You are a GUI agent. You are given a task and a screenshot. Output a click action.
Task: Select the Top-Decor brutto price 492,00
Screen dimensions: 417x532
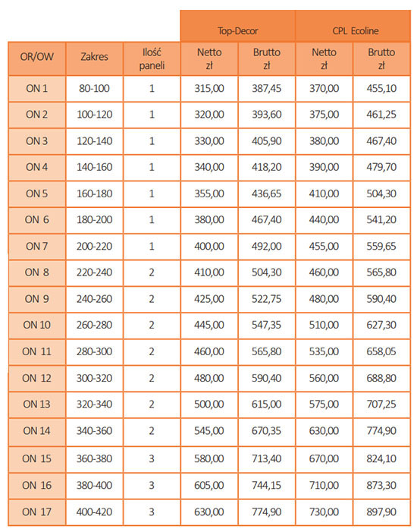[x=266, y=247]
